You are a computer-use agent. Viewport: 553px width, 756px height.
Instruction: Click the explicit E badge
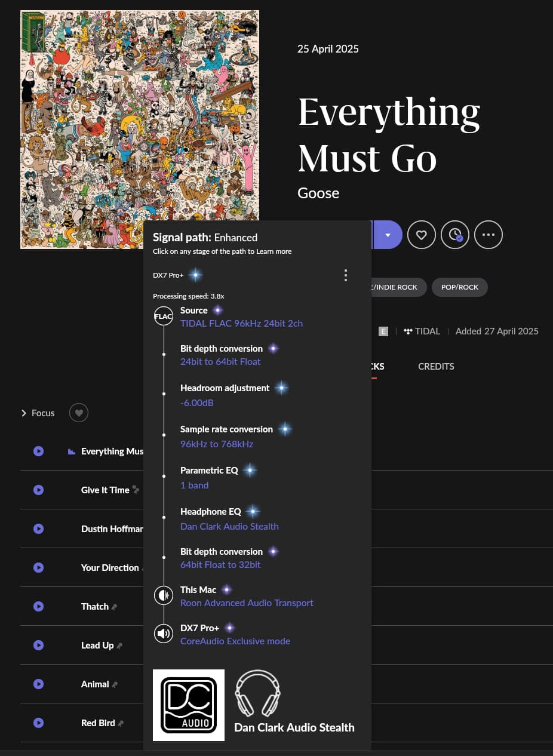[383, 331]
